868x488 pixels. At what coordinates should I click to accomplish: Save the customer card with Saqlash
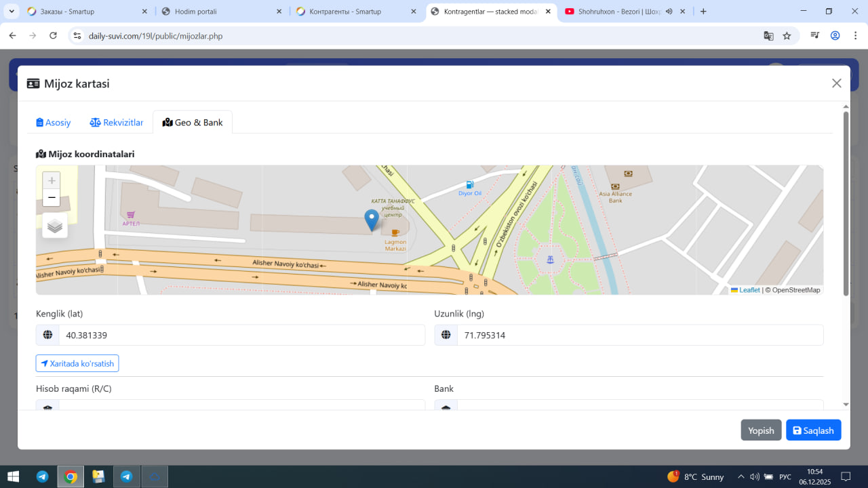click(x=814, y=430)
